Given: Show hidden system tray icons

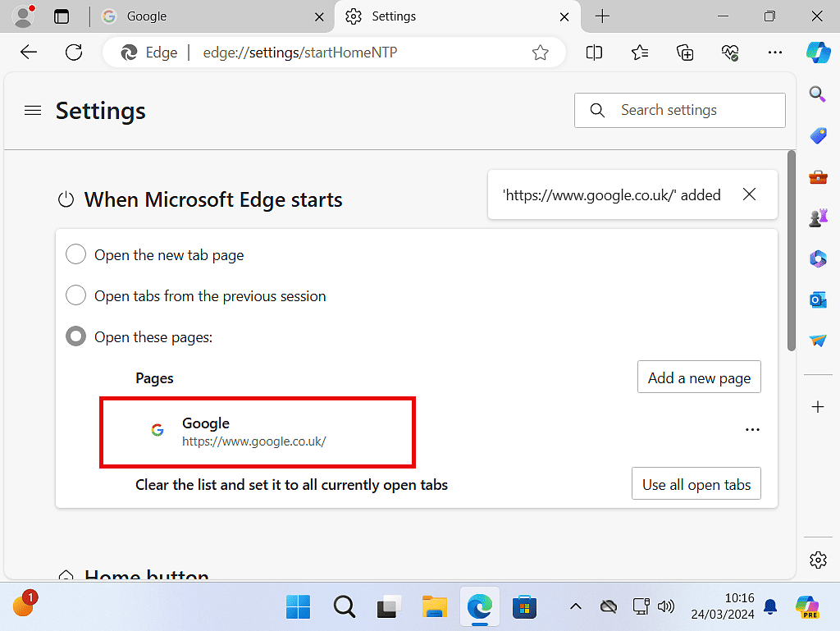Looking at the screenshot, I should [x=575, y=607].
